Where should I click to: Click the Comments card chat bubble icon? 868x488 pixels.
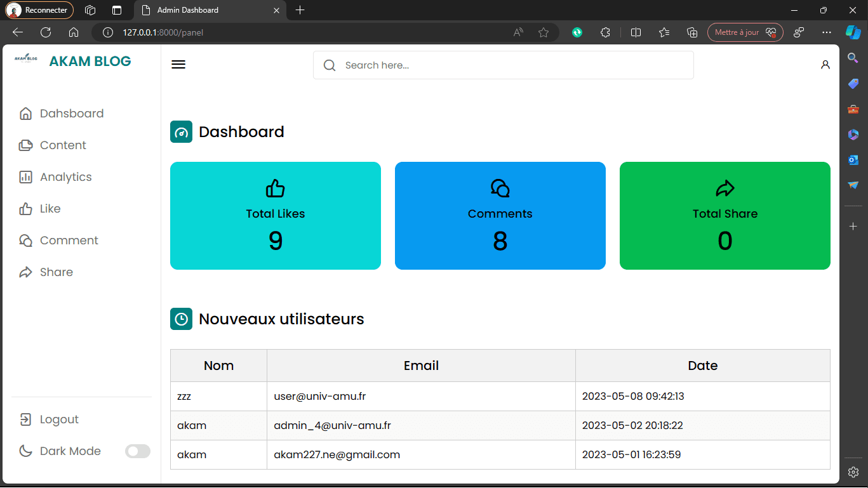[x=500, y=188]
